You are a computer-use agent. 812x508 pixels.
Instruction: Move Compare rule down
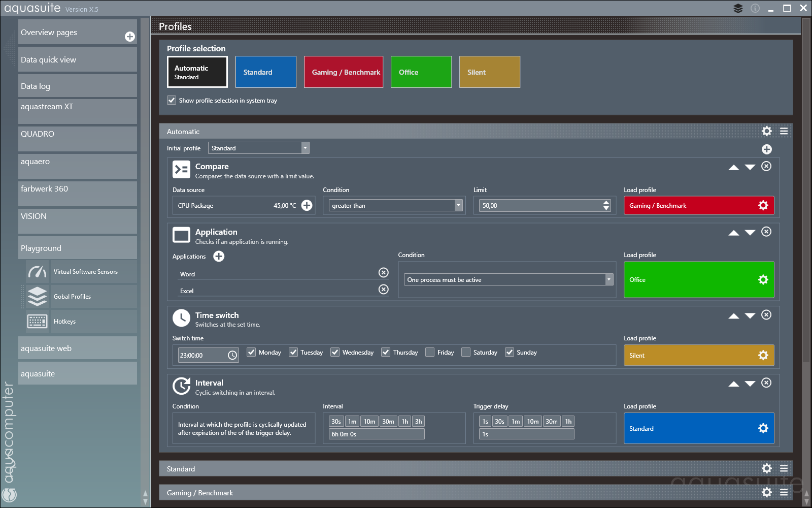tap(750, 167)
